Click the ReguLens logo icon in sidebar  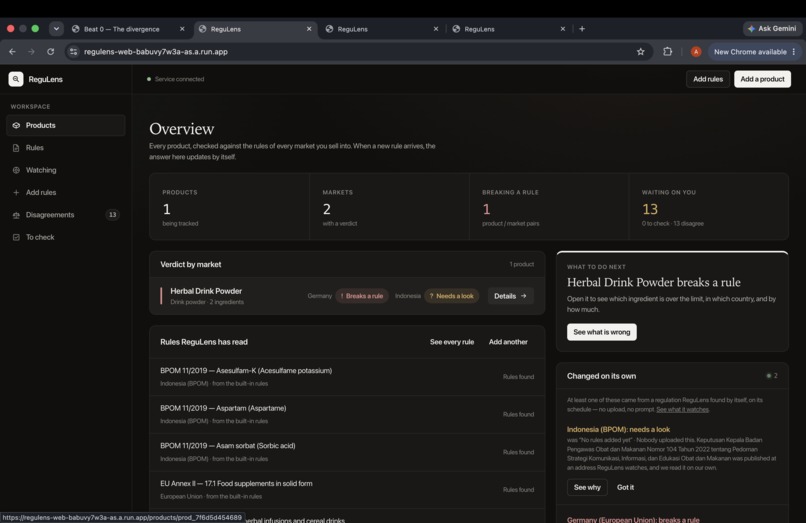click(x=16, y=79)
